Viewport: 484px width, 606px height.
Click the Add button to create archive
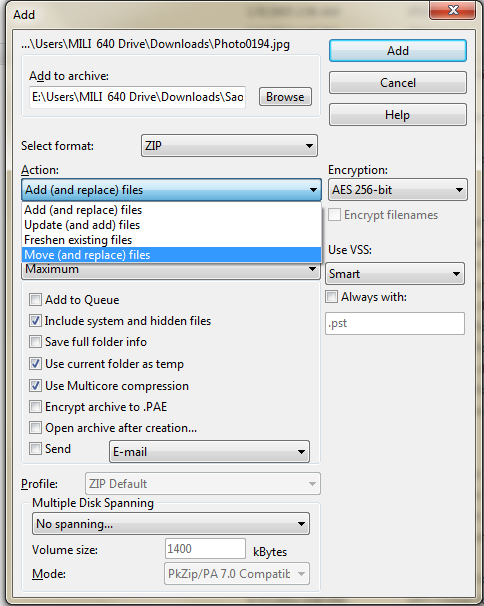pos(398,51)
